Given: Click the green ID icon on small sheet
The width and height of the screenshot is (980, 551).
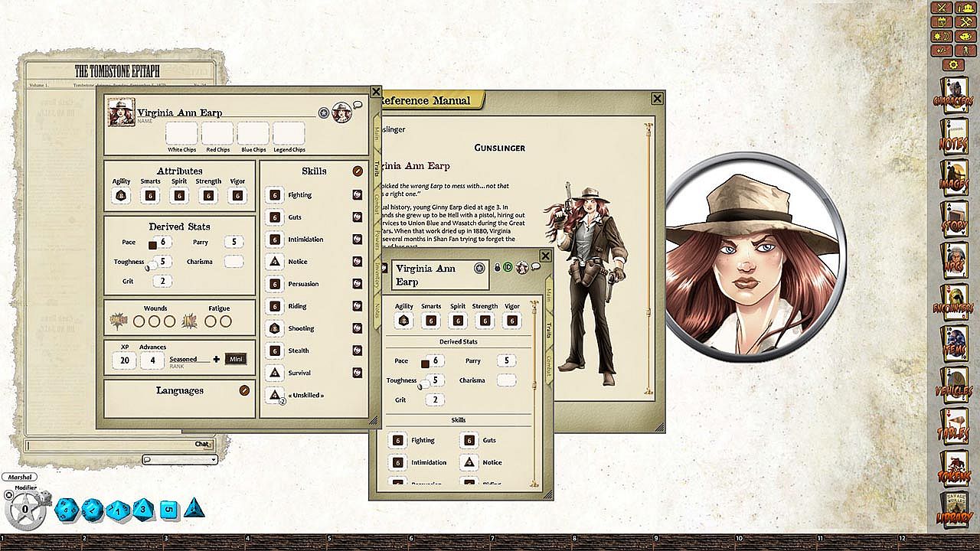Looking at the screenshot, I should tap(508, 268).
